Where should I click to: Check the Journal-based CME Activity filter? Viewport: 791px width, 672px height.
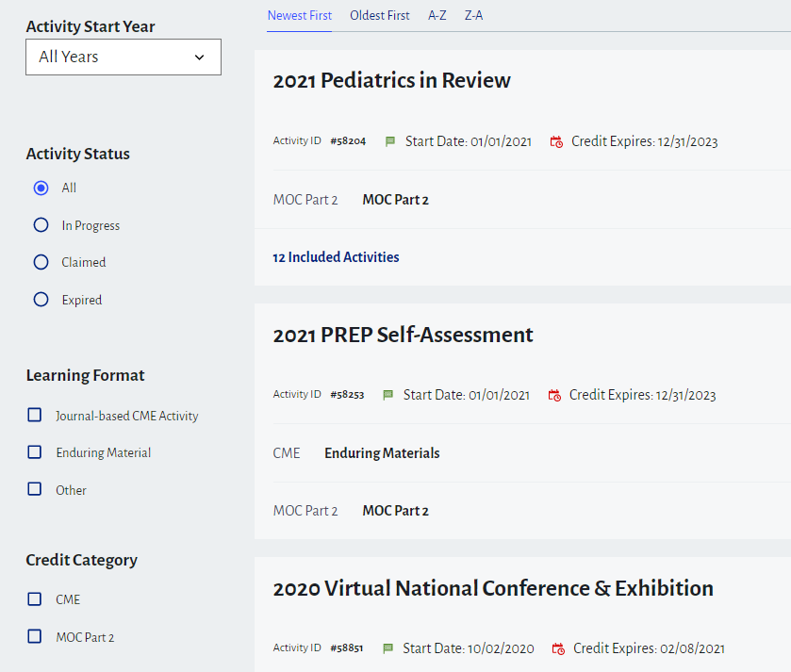coord(35,415)
